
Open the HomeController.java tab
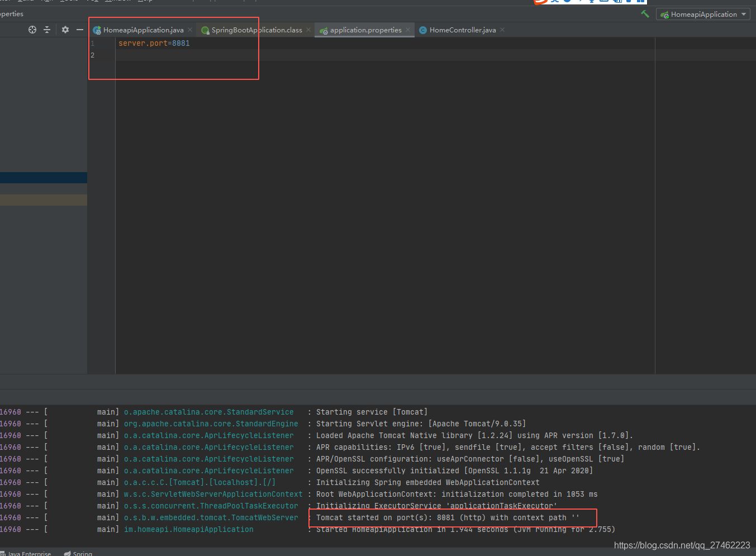[x=463, y=30]
